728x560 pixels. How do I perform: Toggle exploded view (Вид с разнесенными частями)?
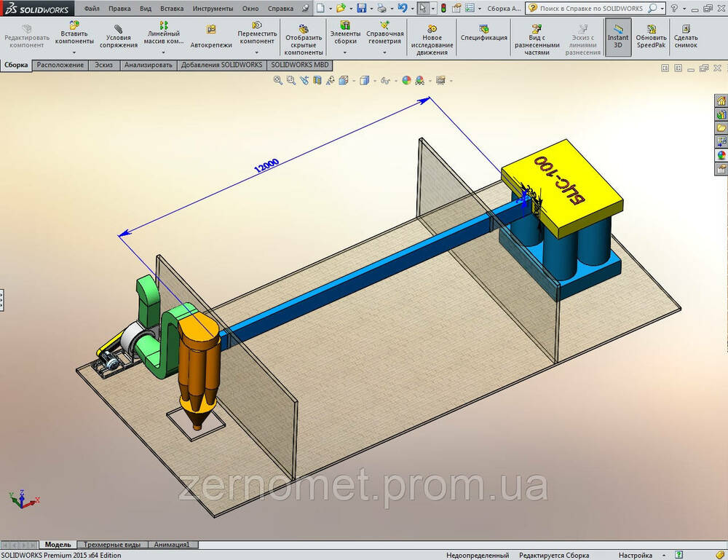click(x=537, y=36)
